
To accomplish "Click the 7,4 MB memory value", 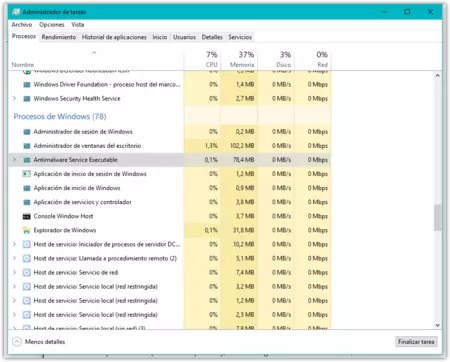I will pos(245,272).
